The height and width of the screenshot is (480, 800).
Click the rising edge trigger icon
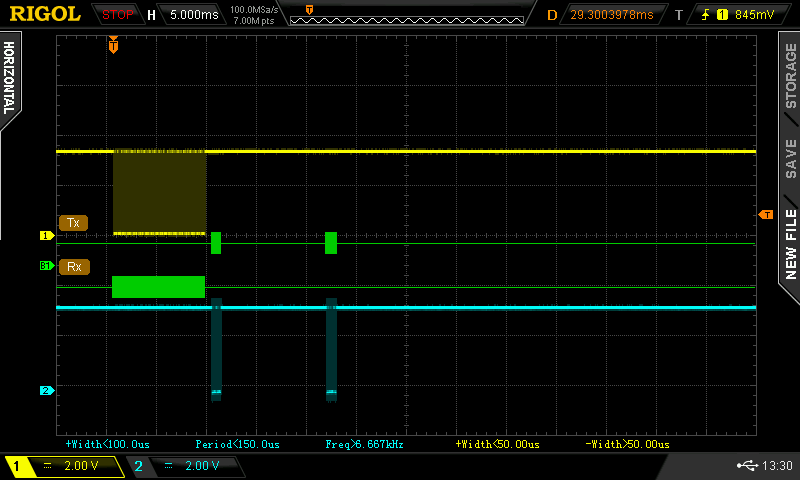(x=706, y=15)
